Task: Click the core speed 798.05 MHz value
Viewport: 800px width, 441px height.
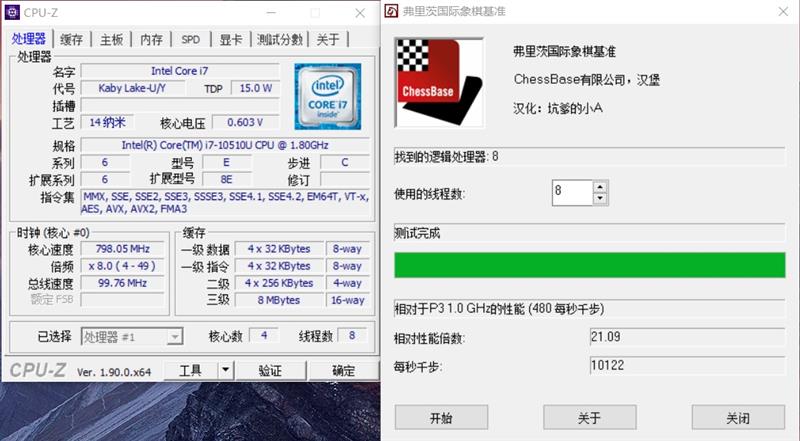Action: [x=122, y=249]
